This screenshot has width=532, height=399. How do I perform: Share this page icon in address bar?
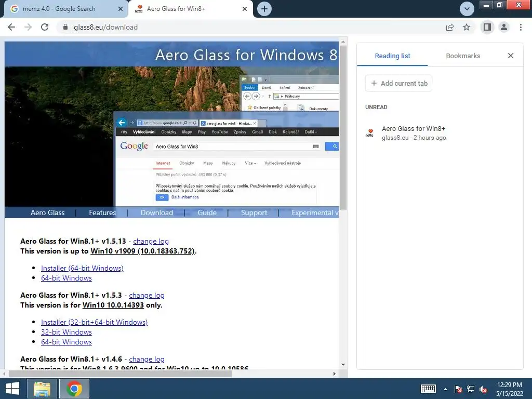(450, 27)
